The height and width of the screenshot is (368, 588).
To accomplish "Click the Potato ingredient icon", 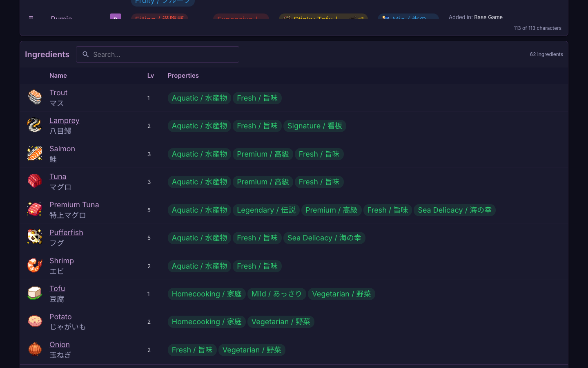I will click(x=35, y=322).
